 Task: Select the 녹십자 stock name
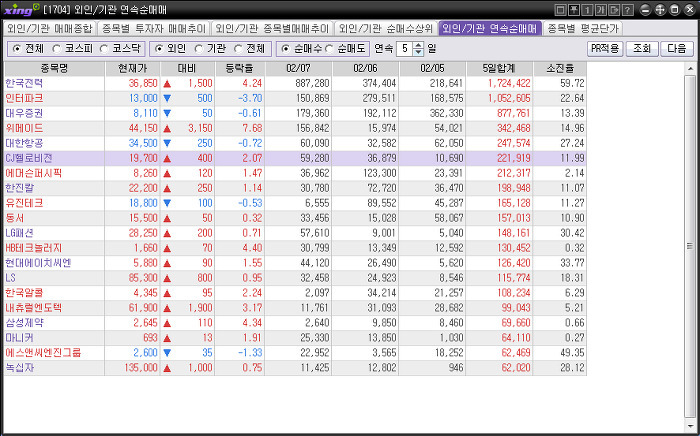[x=20, y=368]
